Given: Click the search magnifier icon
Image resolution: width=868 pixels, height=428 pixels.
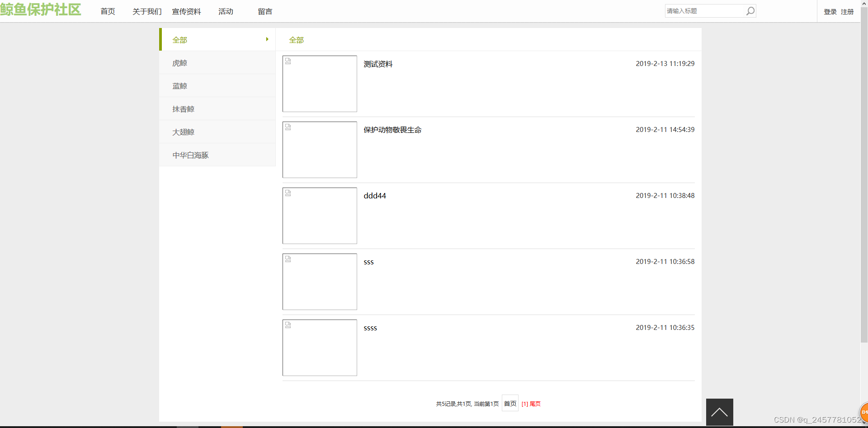Looking at the screenshot, I should [x=750, y=11].
